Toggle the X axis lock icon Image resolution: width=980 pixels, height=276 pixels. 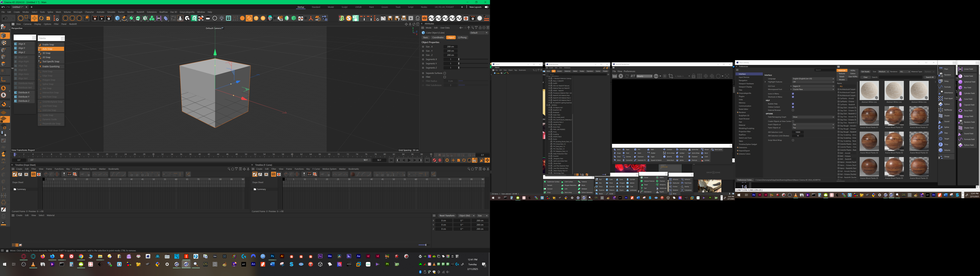pos(65,18)
